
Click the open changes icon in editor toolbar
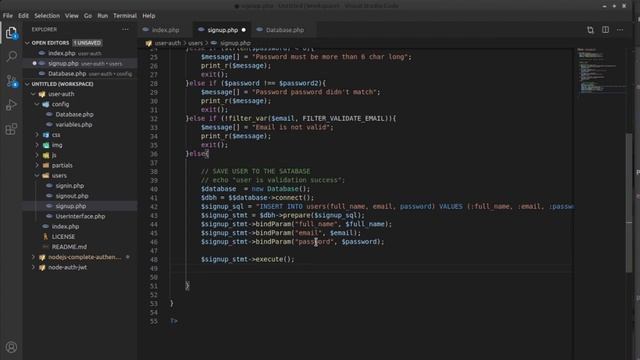[x=590, y=30]
